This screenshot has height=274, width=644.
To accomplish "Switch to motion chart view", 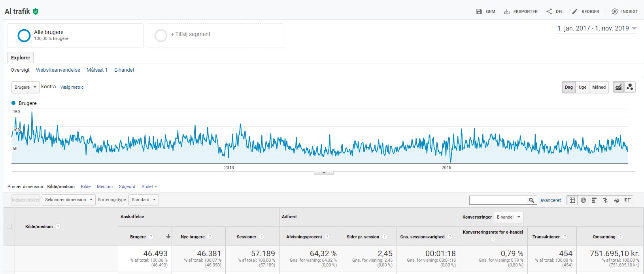I will point(630,87).
